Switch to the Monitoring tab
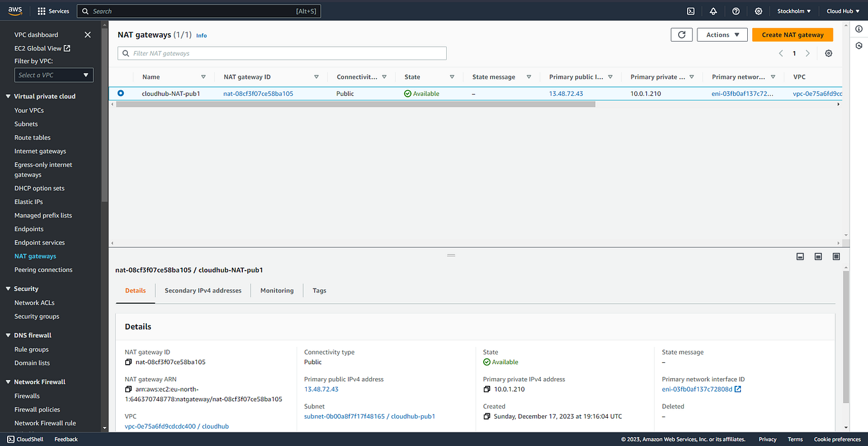 tap(276, 291)
